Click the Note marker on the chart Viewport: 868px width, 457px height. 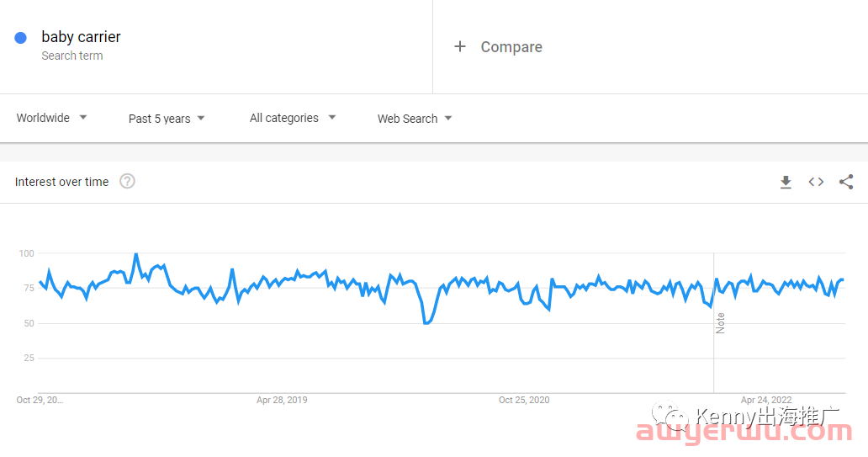tap(720, 323)
